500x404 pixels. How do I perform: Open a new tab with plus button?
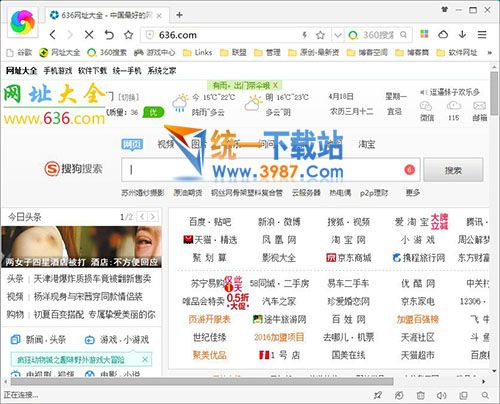179,15
